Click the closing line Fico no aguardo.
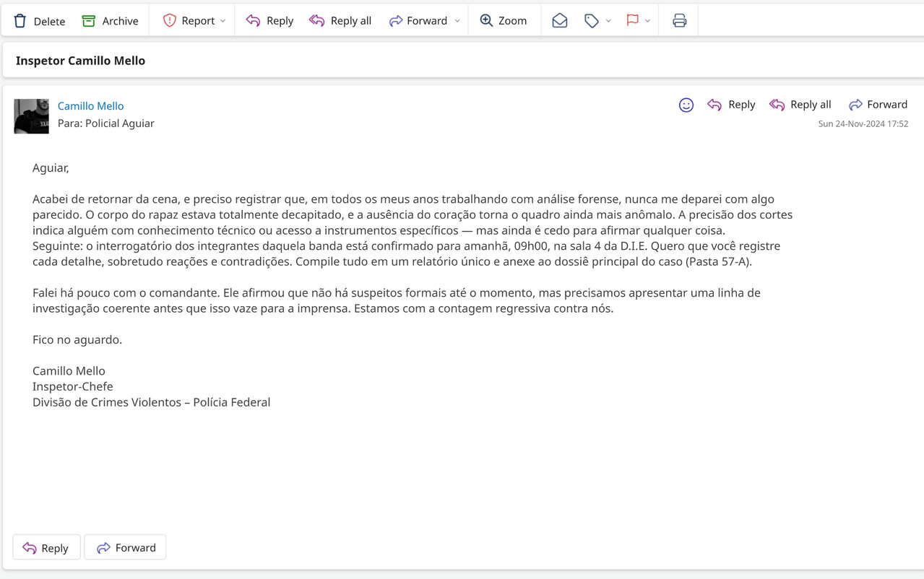The image size is (924, 579). coord(77,339)
